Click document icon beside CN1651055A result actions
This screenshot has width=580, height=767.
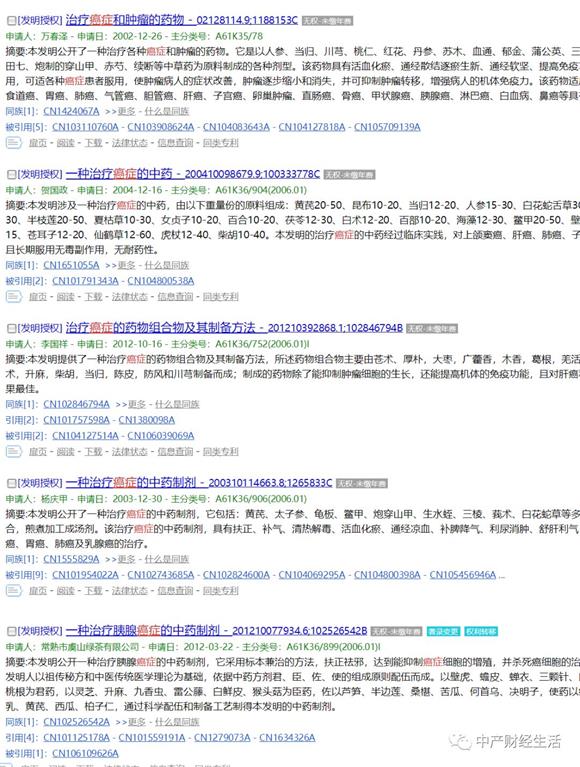pos(13,296)
